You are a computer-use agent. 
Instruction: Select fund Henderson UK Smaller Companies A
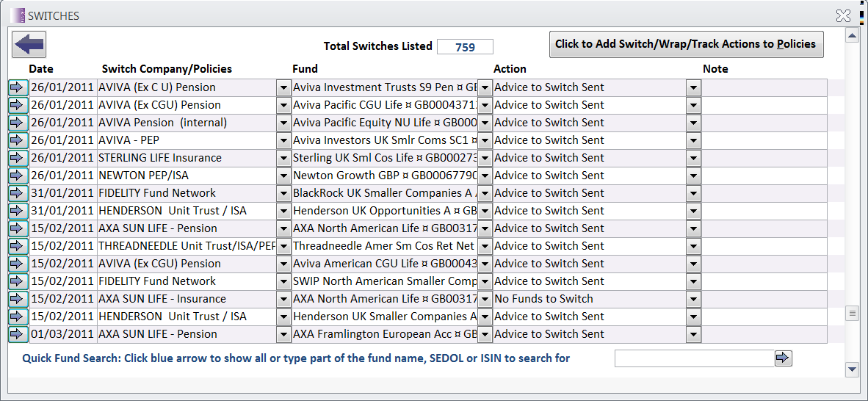pos(385,317)
